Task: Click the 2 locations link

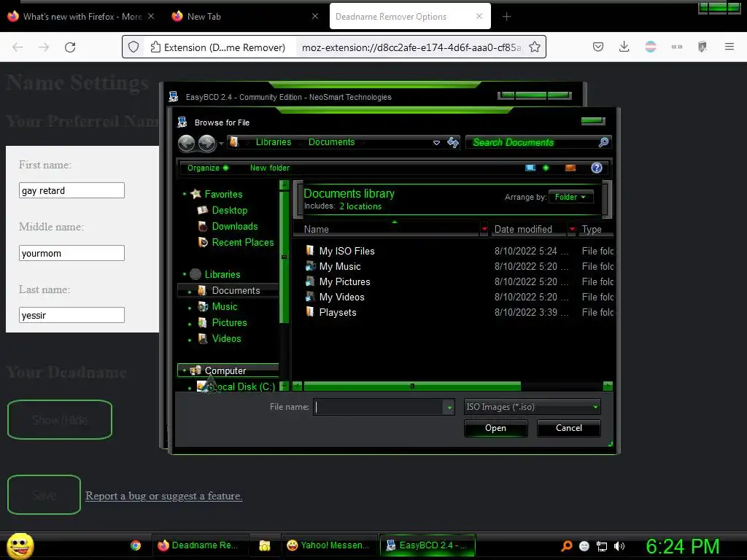Action: (x=360, y=206)
